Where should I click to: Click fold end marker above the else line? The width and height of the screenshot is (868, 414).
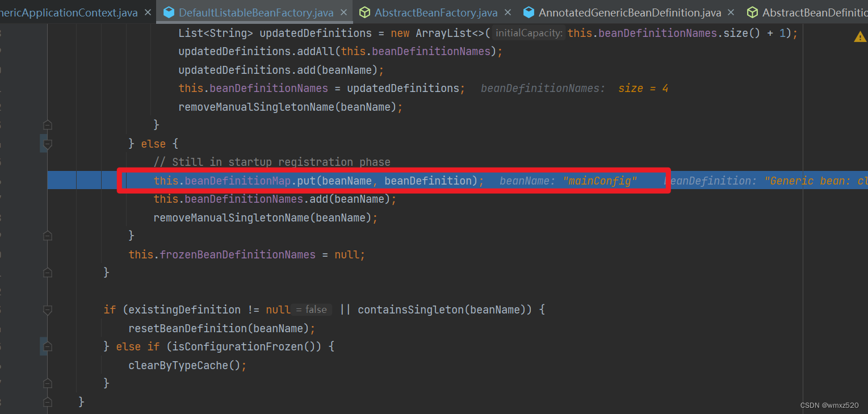48,124
